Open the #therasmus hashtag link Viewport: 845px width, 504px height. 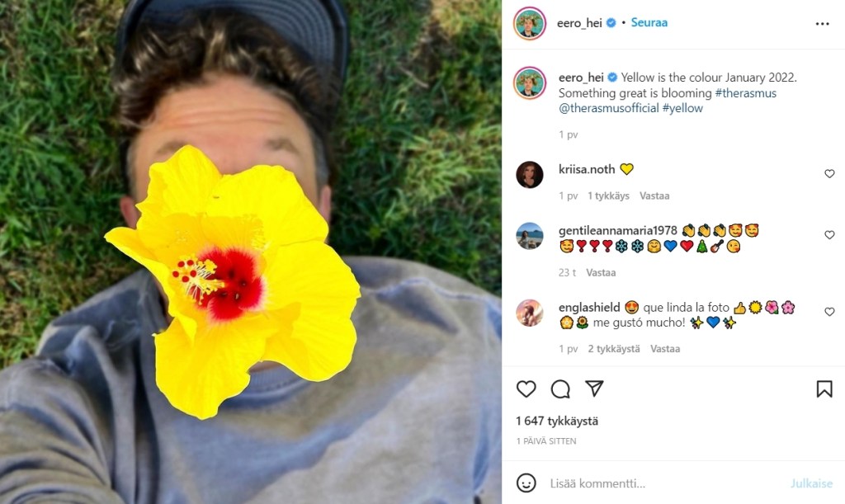(745, 93)
